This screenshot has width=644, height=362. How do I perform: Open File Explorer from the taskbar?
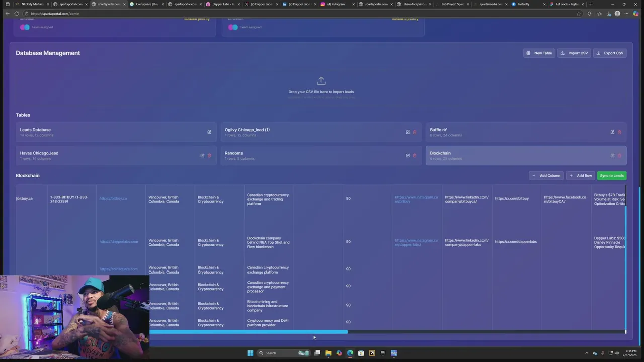click(x=328, y=353)
